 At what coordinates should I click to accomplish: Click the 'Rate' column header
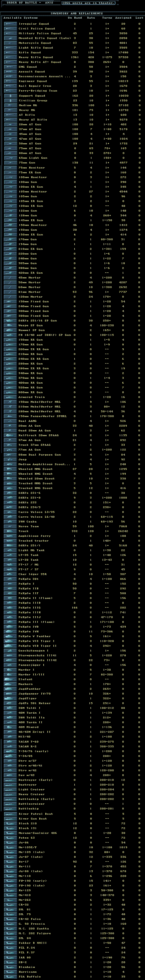click(91, 18)
